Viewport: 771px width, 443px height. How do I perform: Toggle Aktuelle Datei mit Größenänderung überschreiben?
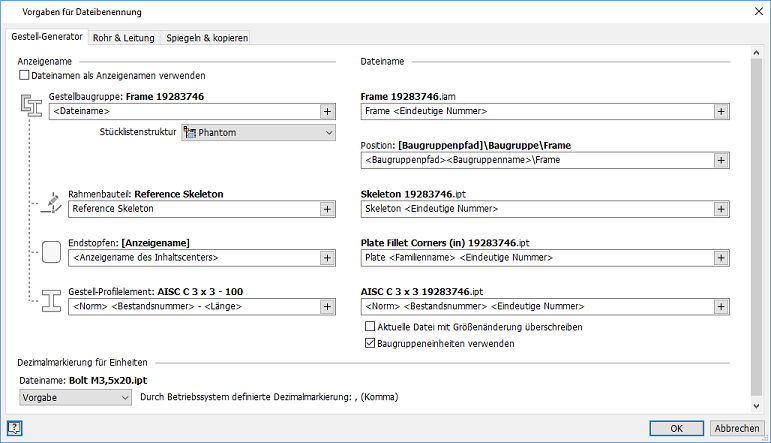370,327
